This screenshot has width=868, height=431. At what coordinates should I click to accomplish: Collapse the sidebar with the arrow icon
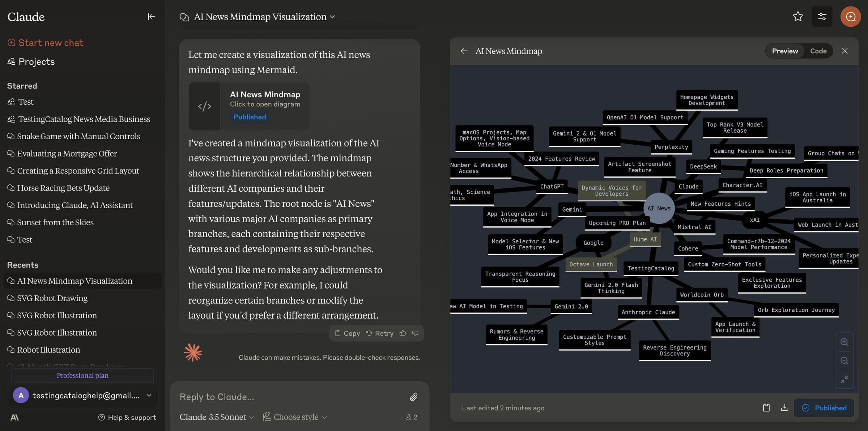tap(152, 16)
